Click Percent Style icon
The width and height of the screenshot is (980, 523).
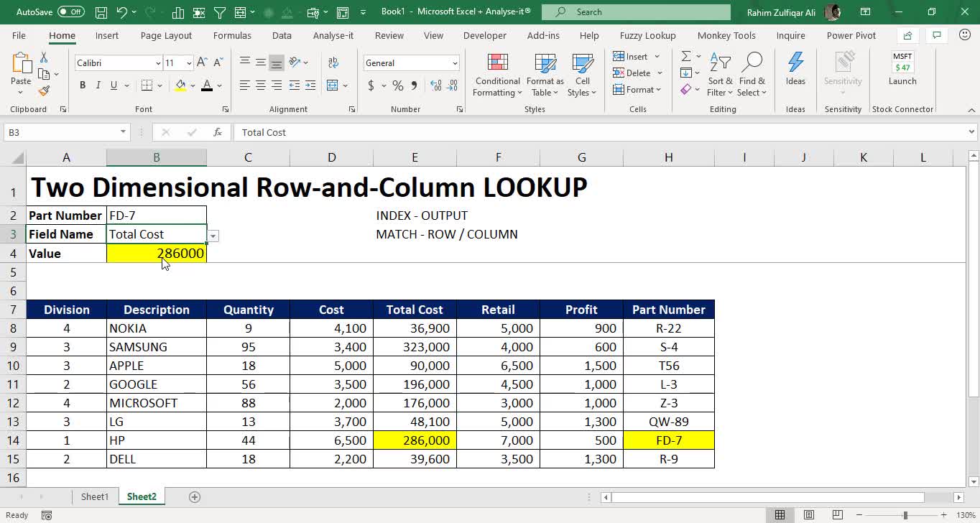pyautogui.click(x=397, y=85)
